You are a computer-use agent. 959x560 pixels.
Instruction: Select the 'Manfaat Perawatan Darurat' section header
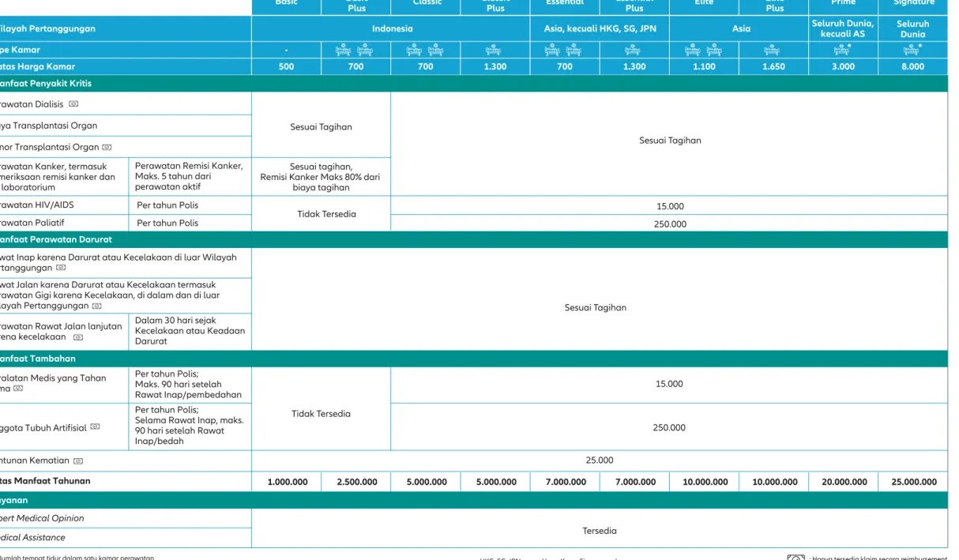(x=474, y=239)
